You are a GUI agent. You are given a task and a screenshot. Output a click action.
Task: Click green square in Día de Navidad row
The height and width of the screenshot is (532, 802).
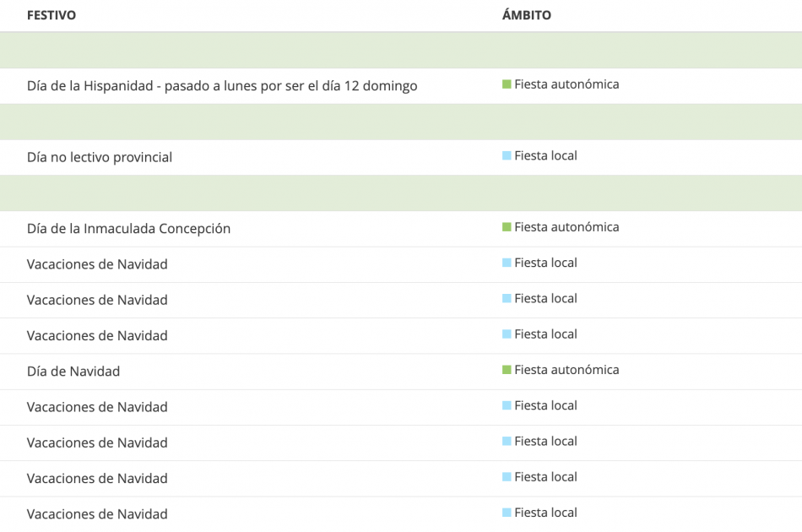click(507, 370)
